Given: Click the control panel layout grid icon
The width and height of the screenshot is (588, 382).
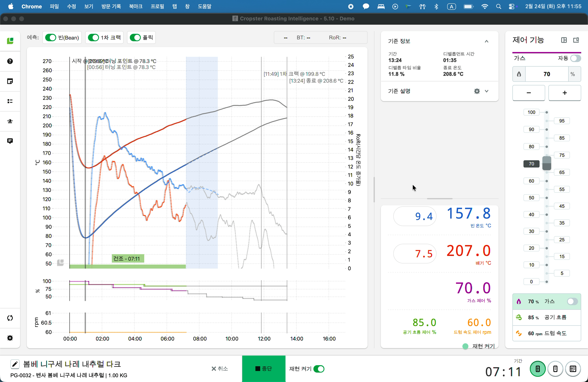Looking at the screenshot, I should coord(564,40).
